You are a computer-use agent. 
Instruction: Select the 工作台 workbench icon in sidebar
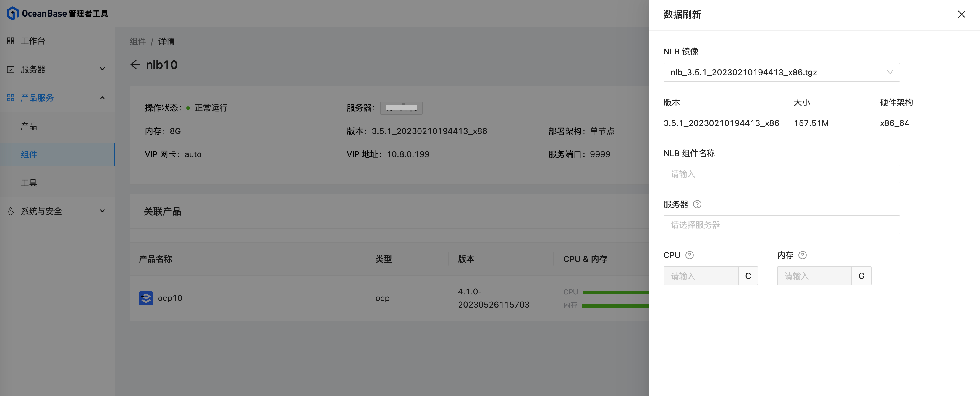coord(10,40)
